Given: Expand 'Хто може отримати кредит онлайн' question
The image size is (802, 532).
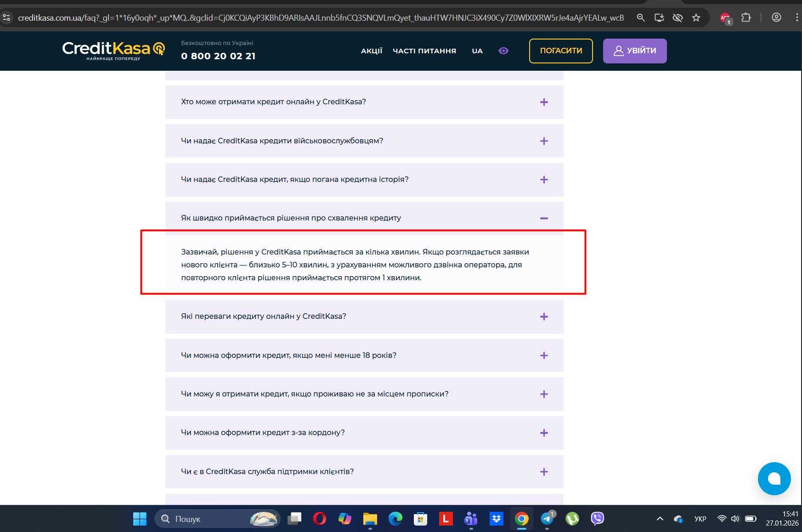Looking at the screenshot, I should click(364, 102).
